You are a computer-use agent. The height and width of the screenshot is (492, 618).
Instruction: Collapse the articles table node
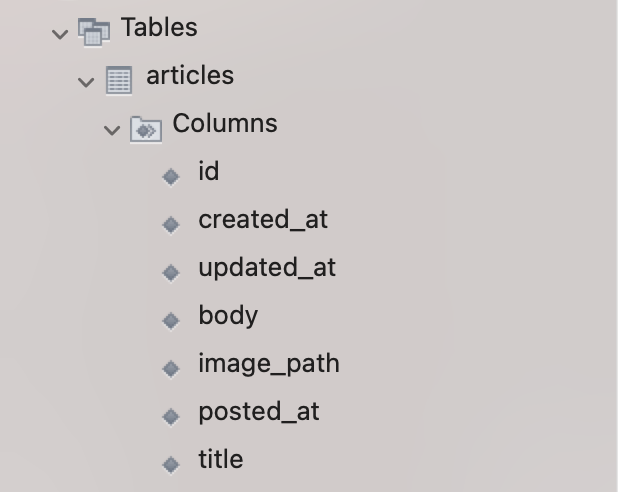coord(86,82)
